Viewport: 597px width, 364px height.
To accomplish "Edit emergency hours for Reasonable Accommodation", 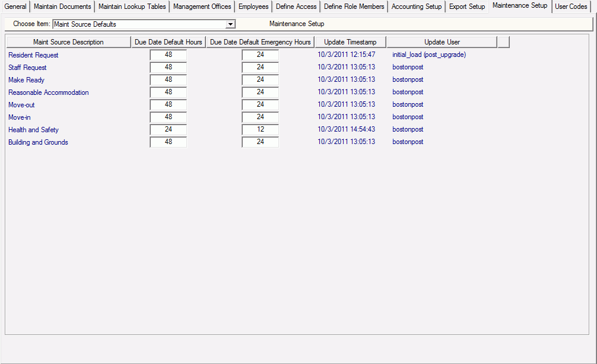I will (x=261, y=92).
